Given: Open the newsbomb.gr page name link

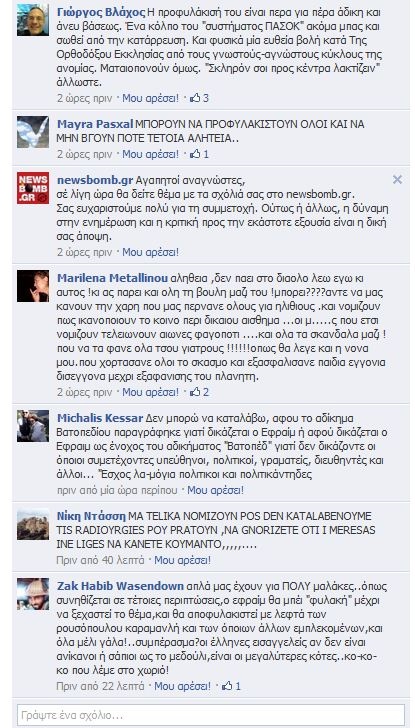Looking at the screenshot, I should click(x=95, y=180).
